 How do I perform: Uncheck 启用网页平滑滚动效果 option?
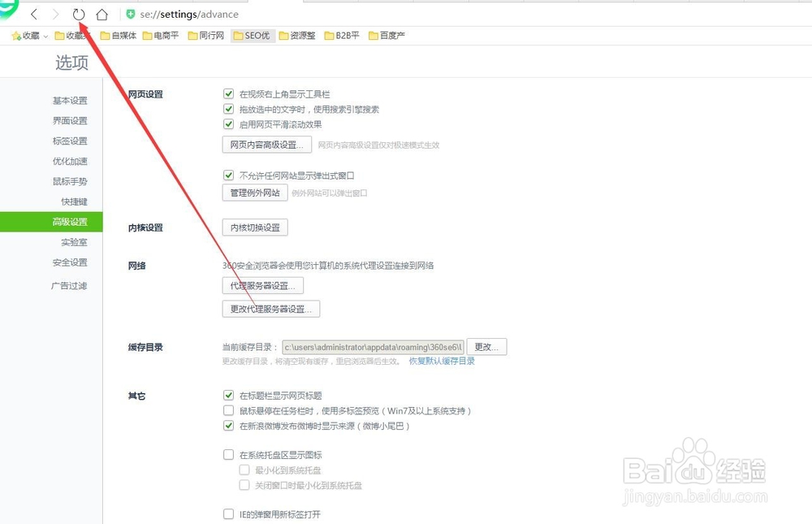click(229, 124)
